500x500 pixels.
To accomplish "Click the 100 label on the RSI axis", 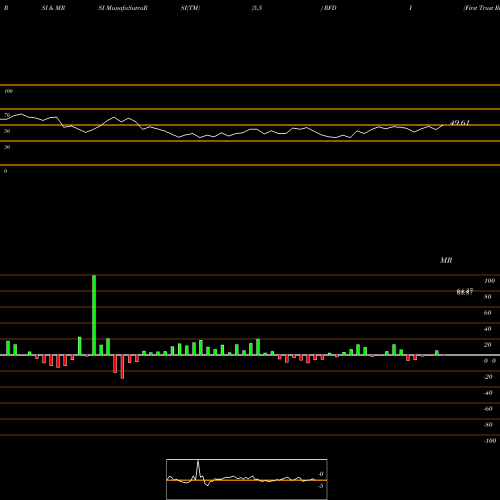I will click(x=8, y=91).
